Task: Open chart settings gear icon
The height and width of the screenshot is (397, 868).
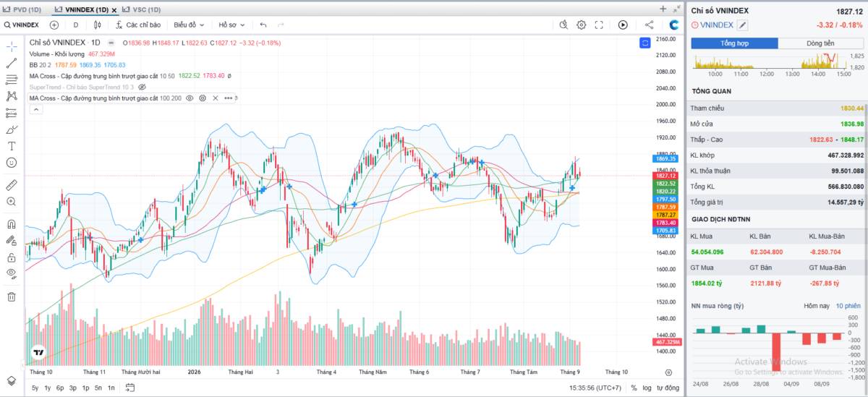Action: pos(582,25)
